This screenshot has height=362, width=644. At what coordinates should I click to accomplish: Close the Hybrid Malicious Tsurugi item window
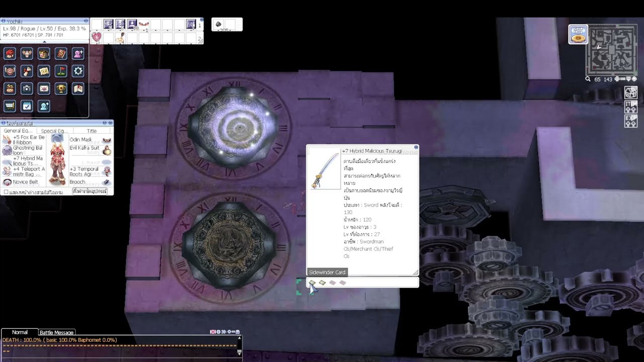point(416,148)
